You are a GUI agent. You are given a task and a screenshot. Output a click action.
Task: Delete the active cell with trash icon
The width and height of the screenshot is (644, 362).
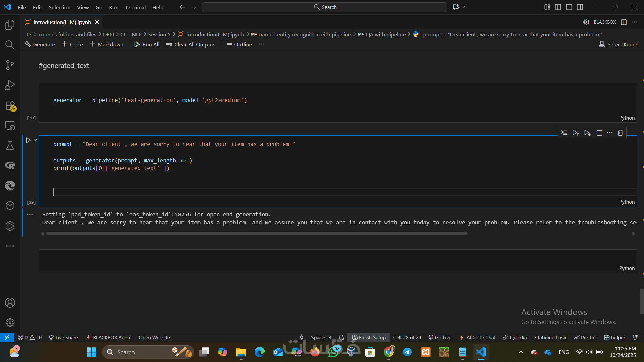(620, 133)
